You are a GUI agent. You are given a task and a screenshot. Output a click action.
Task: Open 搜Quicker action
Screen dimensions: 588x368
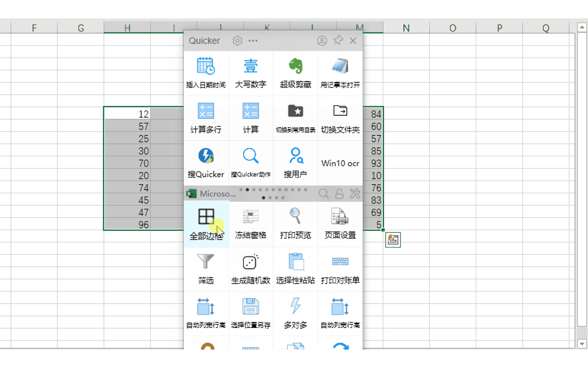pos(206,164)
